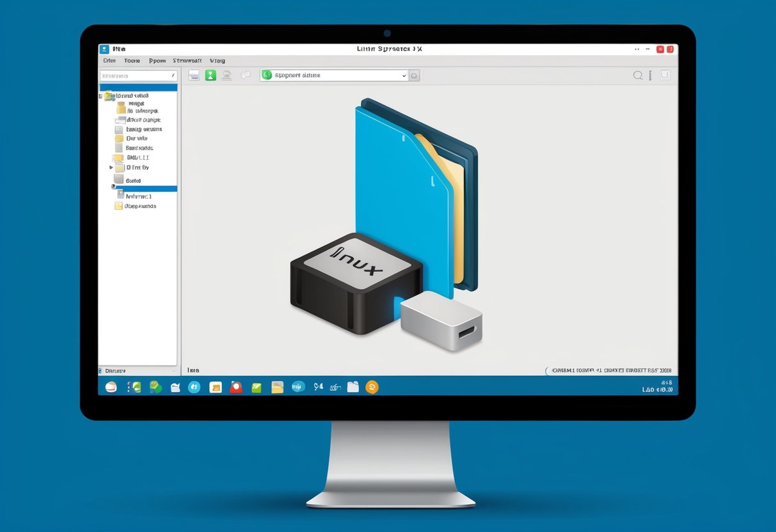Open the View menu in the menu bar
This screenshot has height=532, width=776.
coord(217,60)
